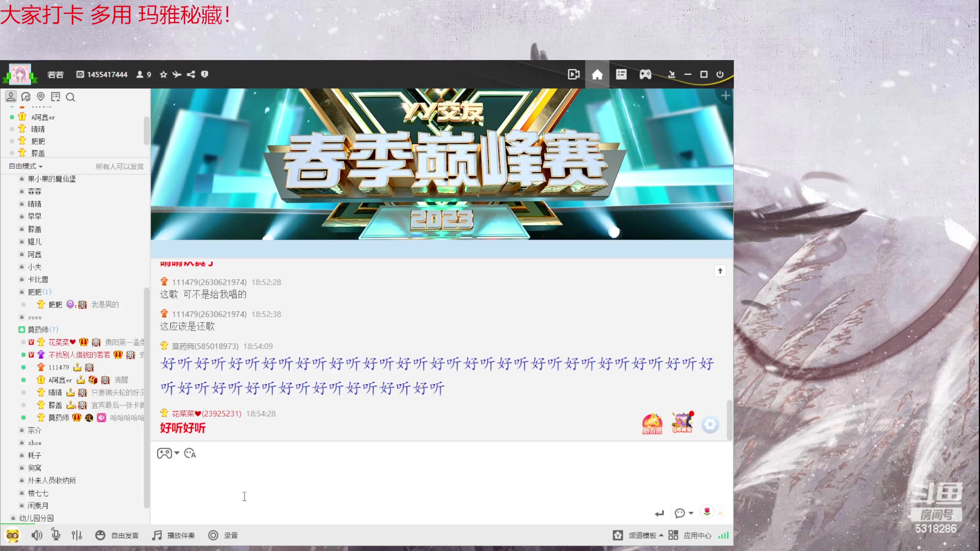This screenshot has width=980, height=551.
Task: Open the video live icon in title bar
Action: click(x=573, y=74)
